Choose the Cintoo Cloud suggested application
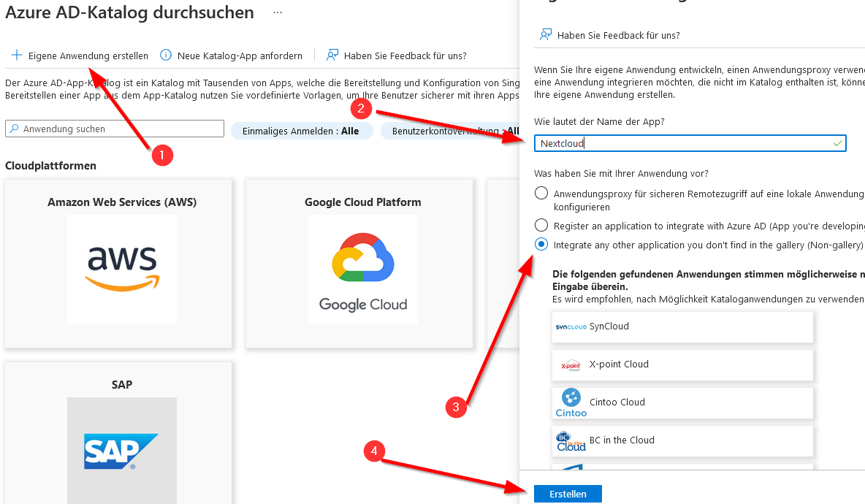 pos(682,403)
